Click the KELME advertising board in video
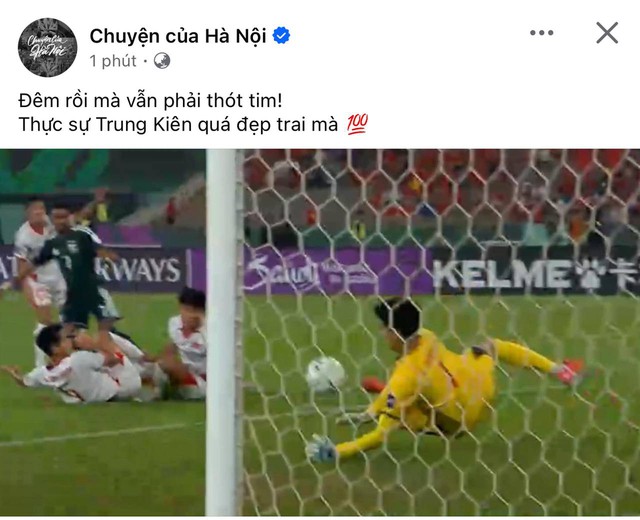The height and width of the screenshot is (520, 640). pos(536,273)
